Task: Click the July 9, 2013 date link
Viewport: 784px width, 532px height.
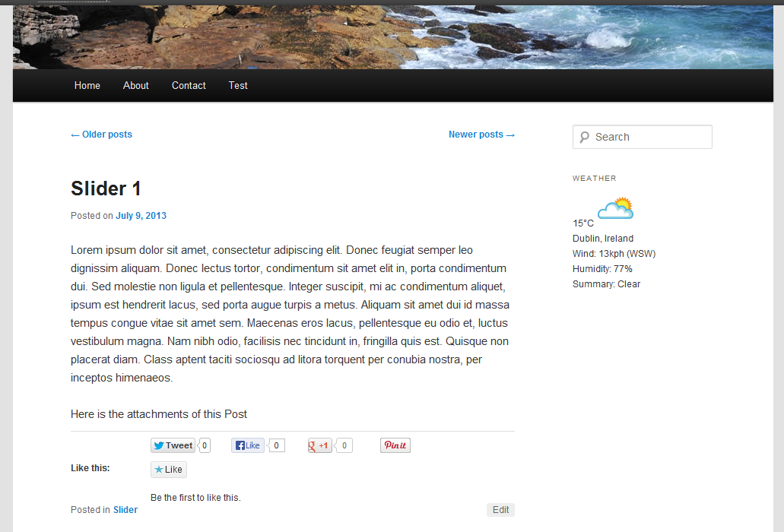Action: [141, 216]
